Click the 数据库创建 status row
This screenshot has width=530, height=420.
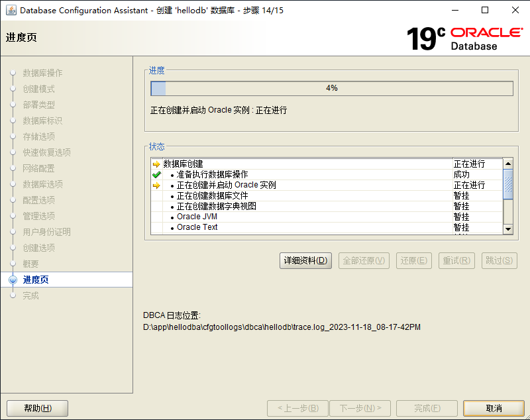327,164
